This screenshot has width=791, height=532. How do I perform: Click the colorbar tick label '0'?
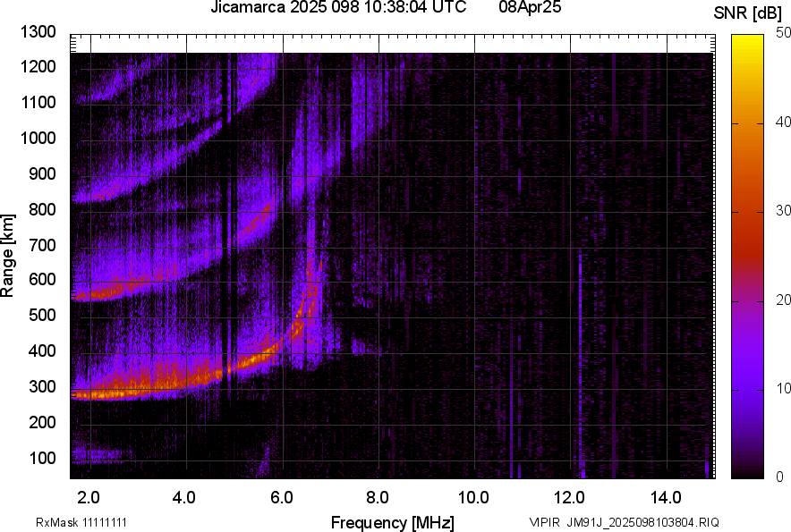click(x=780, y=477)
